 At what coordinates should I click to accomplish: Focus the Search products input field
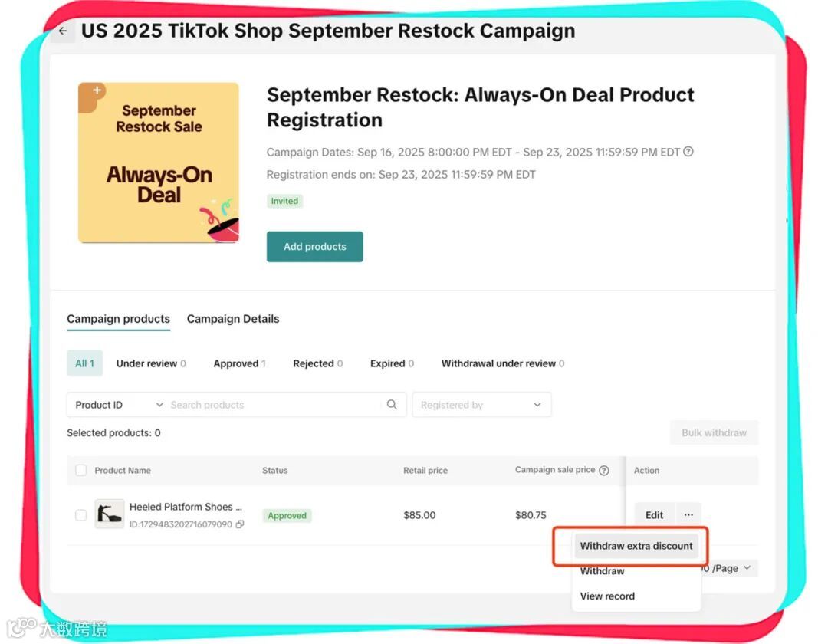[x=274, y=405]
